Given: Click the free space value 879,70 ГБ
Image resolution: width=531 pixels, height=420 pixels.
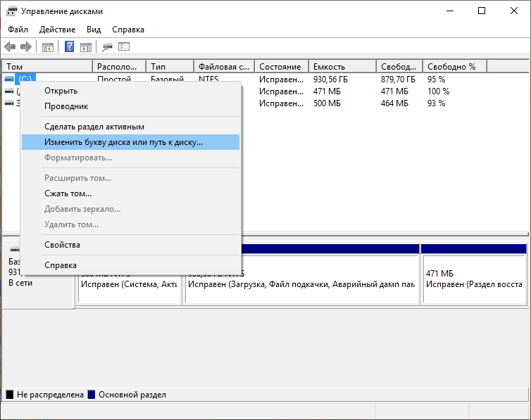Looking at the screenshot, I should point(398,79).
